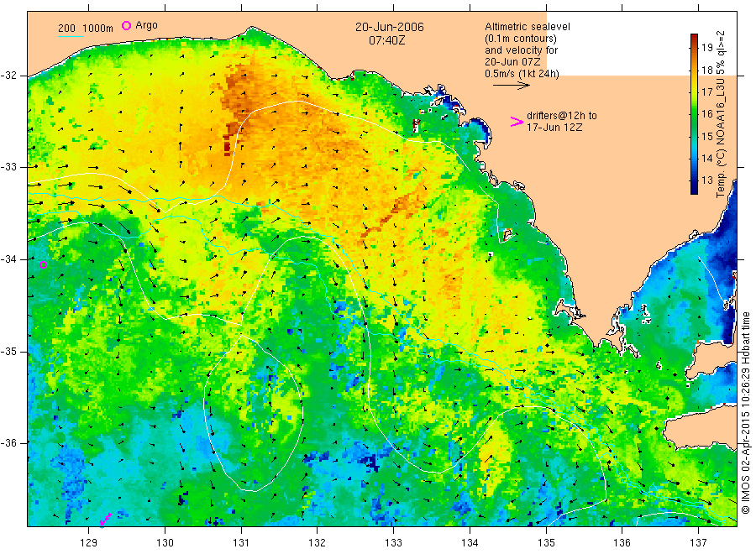Click the longitude label 135
Image resolution: width=756 pixels, height=554 pixels.
point(546,543)
